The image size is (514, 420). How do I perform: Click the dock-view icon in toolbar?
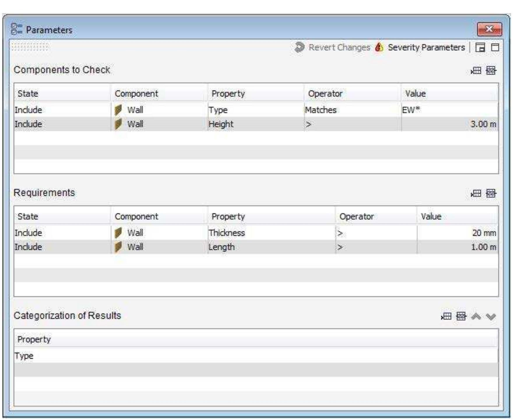[x=480, y=47]
